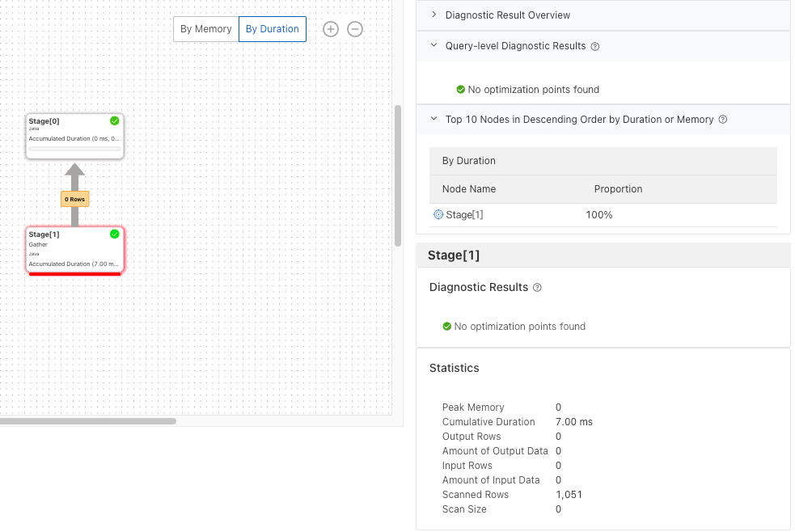Click the green check in Stage[1] diagnostic results
Screen dimensions: 795x532
(446, 327)
